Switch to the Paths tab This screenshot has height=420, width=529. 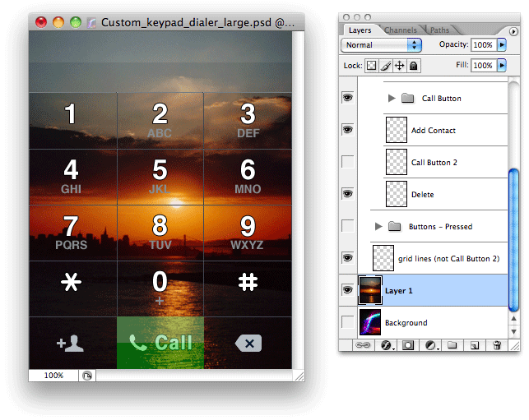(439, 30)
